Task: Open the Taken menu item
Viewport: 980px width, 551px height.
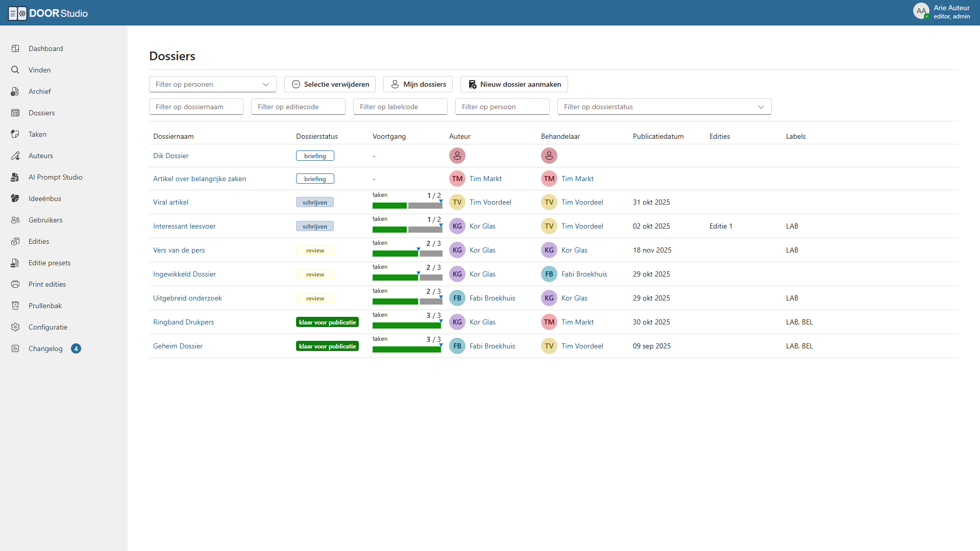Action: pos(37,134)
